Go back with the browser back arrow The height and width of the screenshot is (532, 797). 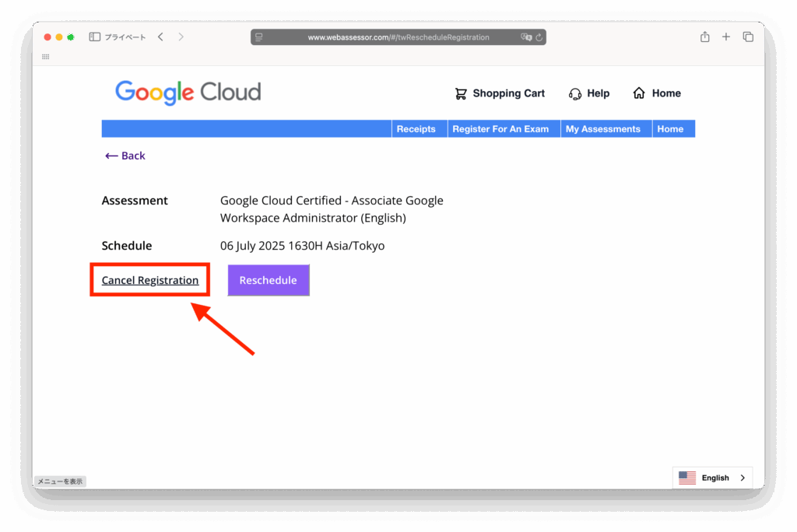click(160, 37)
